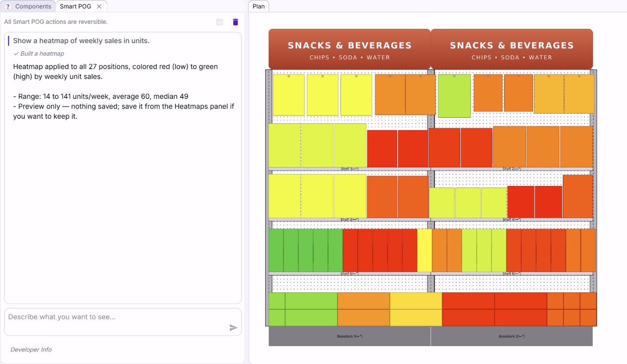Switch to the Components tab
The height and width of the screenshot is (364, 627).
tap(28, 6)
